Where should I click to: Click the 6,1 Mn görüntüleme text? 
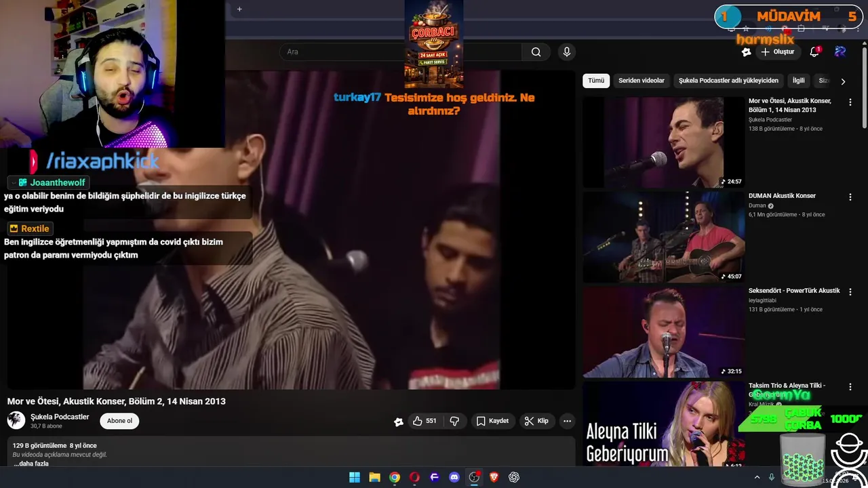772,215
